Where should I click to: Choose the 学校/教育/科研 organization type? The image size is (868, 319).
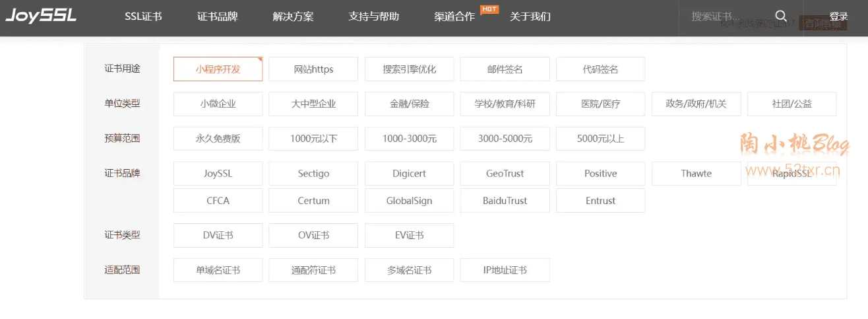tap(505, 104)
